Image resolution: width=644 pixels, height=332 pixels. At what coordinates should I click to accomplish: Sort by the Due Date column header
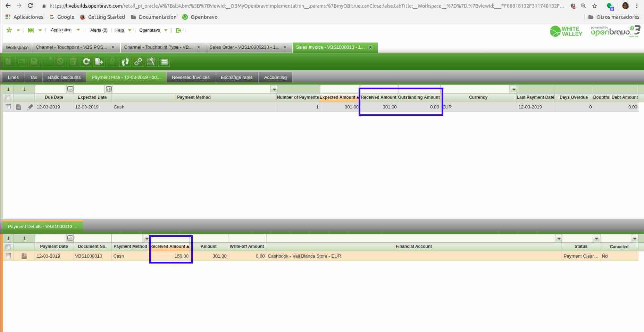(x=54, y=97)
